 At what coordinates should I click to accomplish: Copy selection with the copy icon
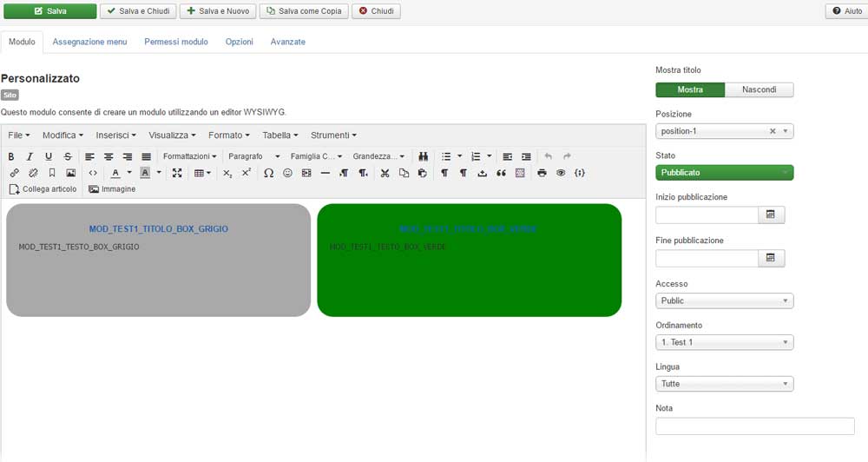(404, 173)
